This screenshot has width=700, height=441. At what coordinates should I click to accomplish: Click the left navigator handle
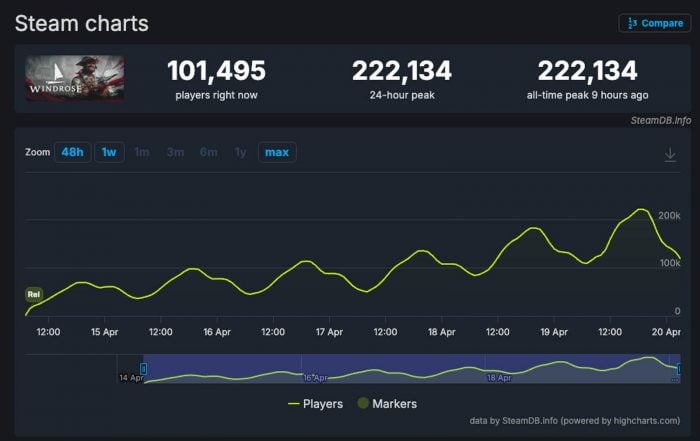point(144,369)
